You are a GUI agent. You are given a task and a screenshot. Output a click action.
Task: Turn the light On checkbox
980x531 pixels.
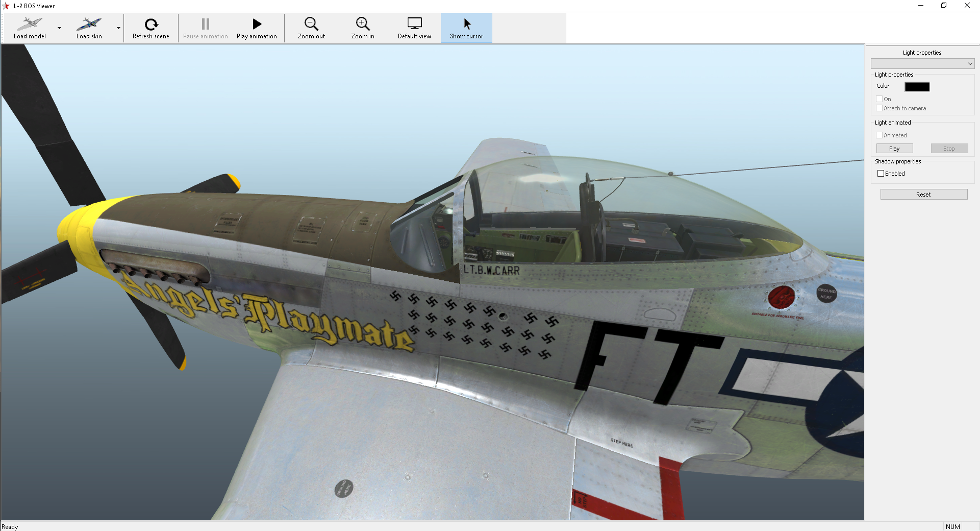[x=879, y=99]
